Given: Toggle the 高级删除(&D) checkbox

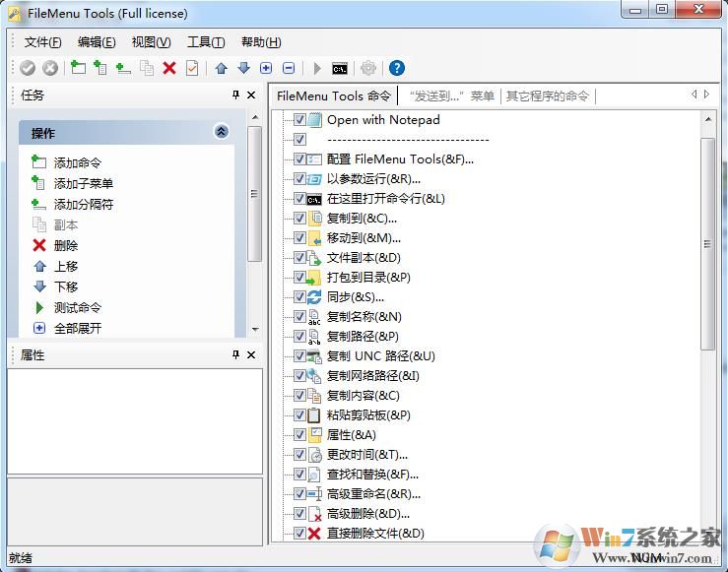Looking at the screenshot, I should click(x=299, y=514).
